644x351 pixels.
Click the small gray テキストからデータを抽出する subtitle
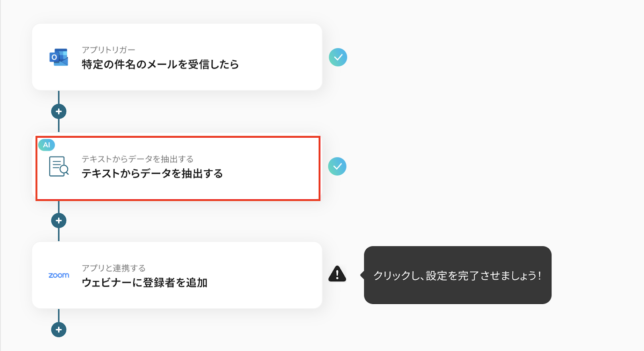[x=137, y=159]
